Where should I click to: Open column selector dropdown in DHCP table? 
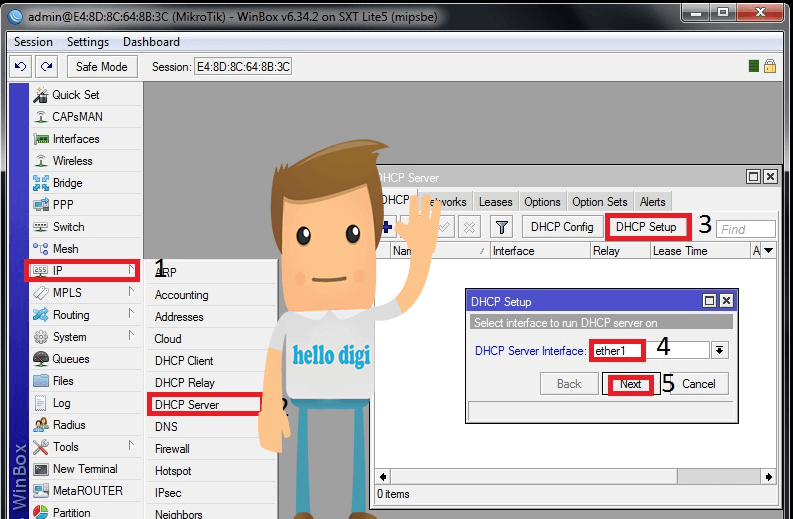point(769,251)
